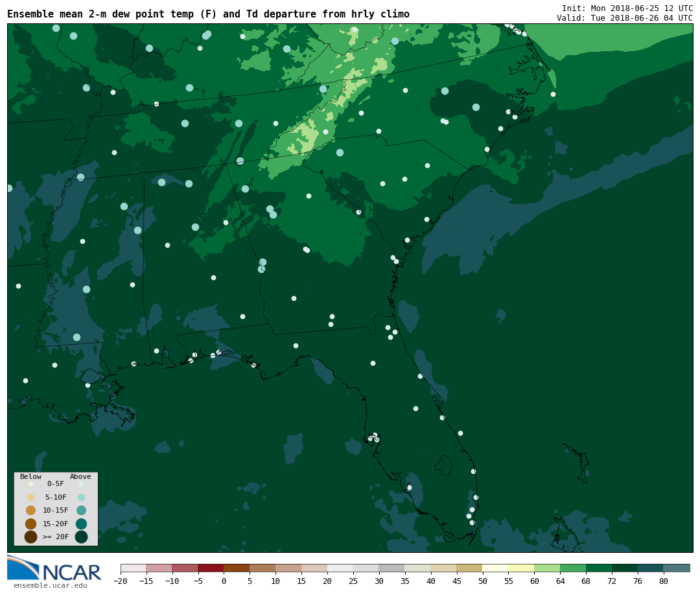The height and width of the screenshot is (593, 700).
Task: Click the Above >= 20F darkest teal legend circle
Action: [81, 537]
